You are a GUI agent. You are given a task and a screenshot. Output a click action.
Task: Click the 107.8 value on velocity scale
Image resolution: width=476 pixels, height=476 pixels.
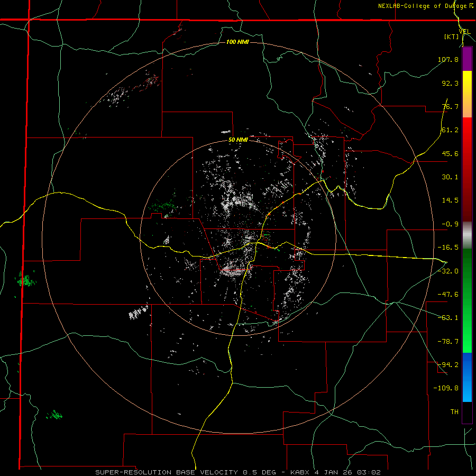pos(448,59)
